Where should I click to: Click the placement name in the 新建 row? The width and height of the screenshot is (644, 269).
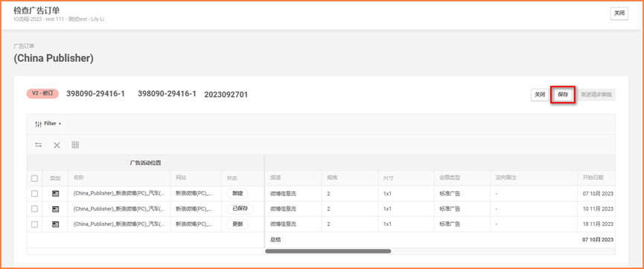click(119, 193)
